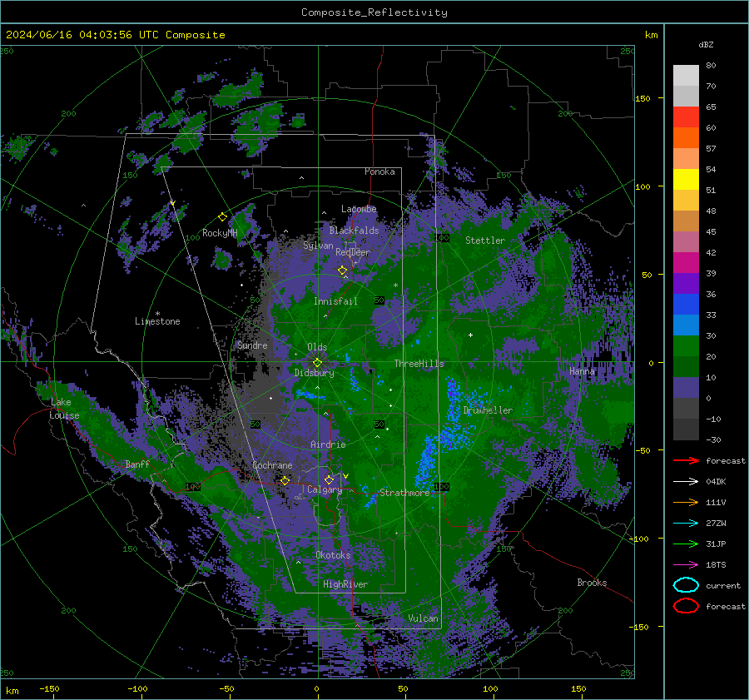Select the bright green 30-20 dBZ swatch

[x=686, y=346]
